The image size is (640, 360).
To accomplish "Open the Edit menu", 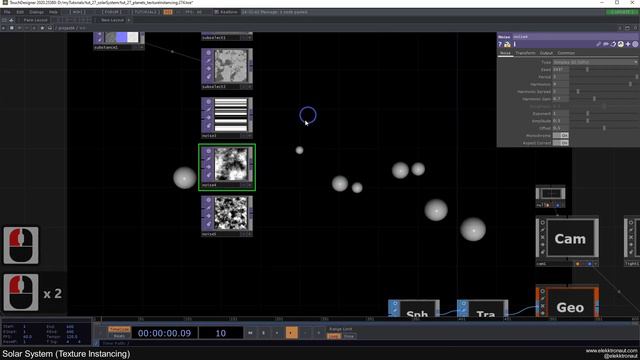I will click(x=20, y=12).
